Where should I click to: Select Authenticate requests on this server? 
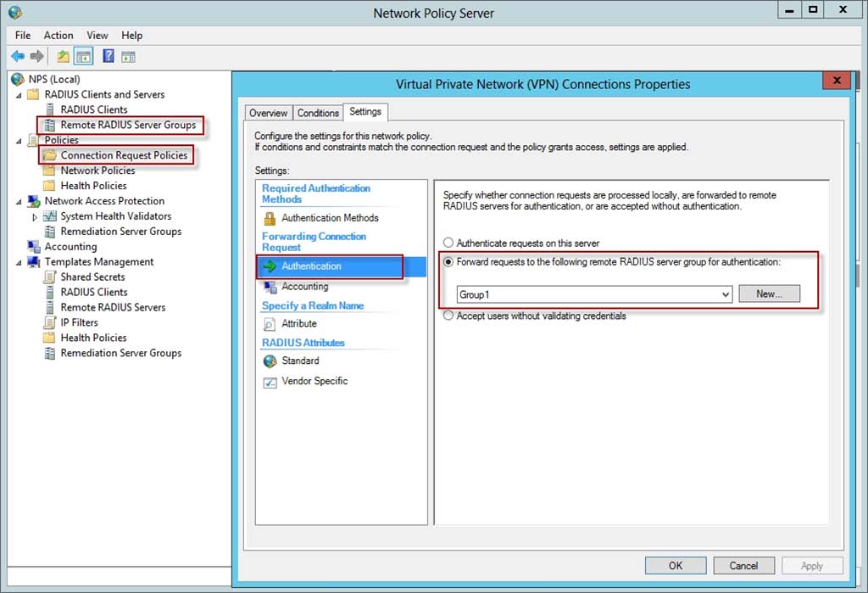(x=448, y=243)
